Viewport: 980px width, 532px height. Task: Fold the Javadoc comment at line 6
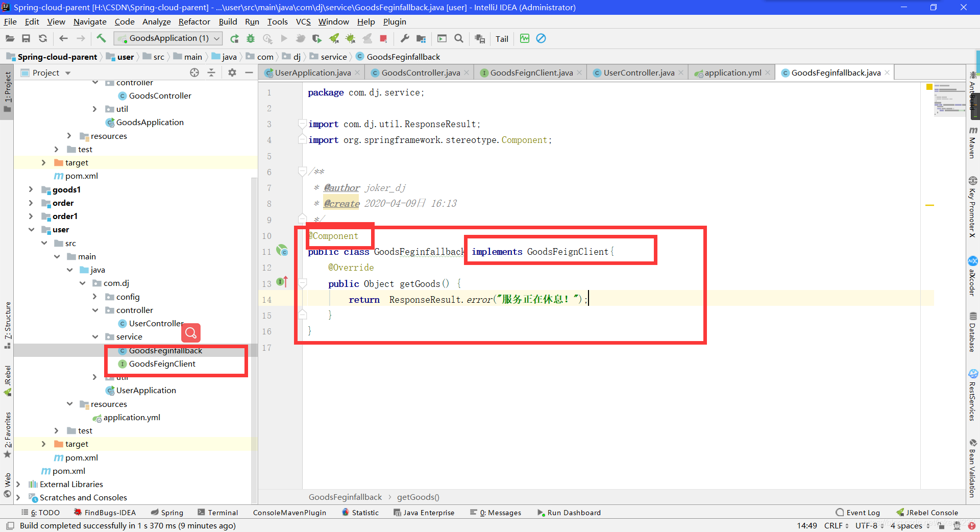click(302, 172)
